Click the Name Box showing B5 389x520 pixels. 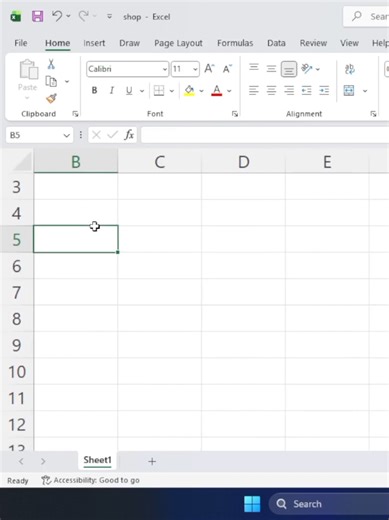tap(34, 135)
